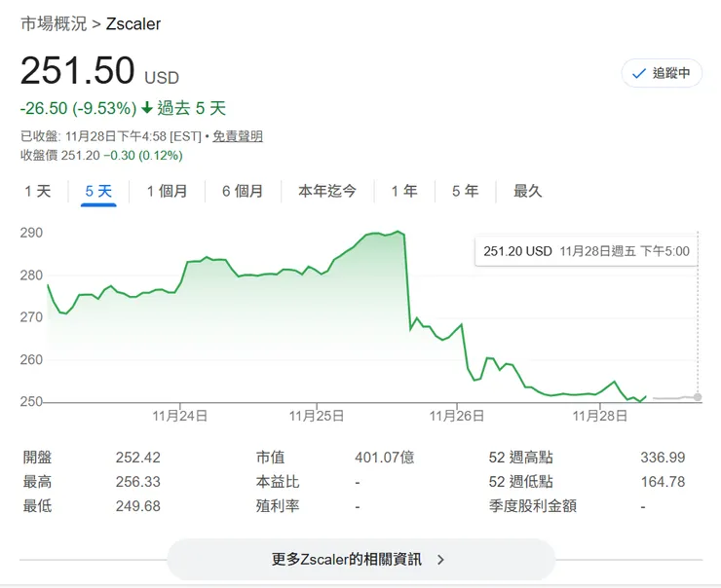Open 更多Zscaler的相關資訊 button
The image size is (721, 588).
pos(360,559)
